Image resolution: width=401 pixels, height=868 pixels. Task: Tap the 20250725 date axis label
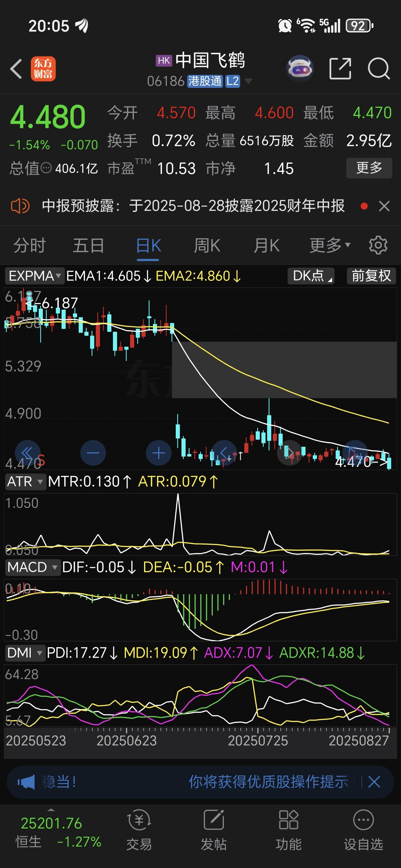coord(258,741)
